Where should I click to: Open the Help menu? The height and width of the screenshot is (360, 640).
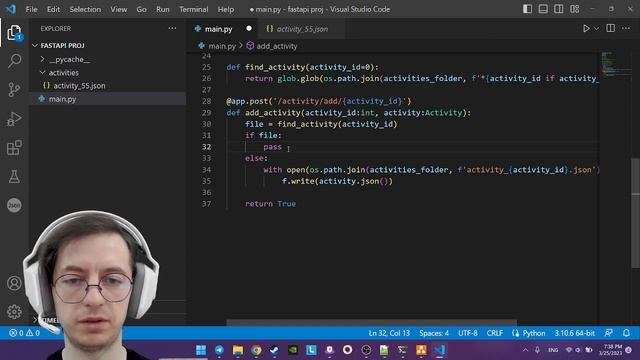coord(226,9)
